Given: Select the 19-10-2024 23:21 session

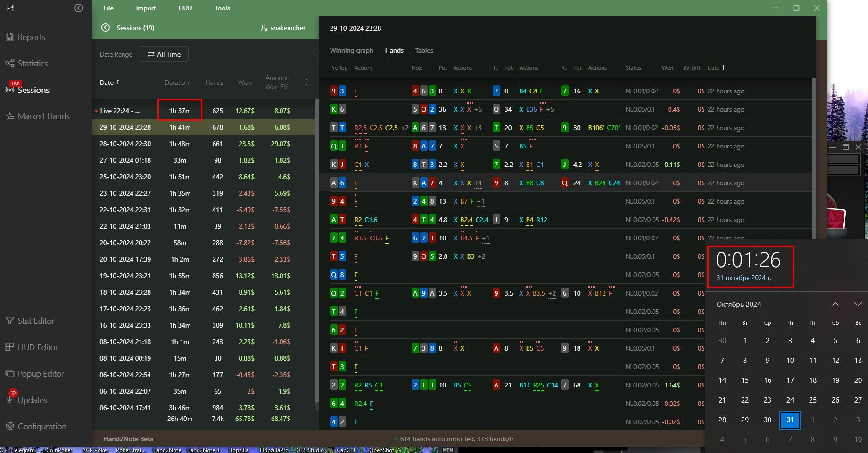Looking at the screenshot, I should click(x=204, y=276).
